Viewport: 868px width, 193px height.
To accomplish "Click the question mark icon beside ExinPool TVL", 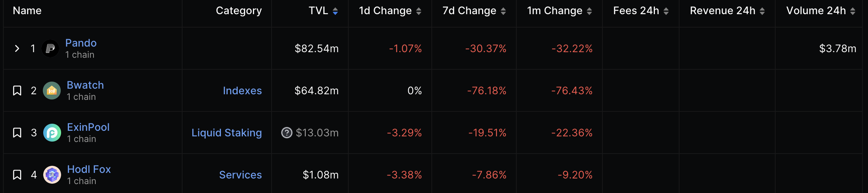I will pos(286,133).
